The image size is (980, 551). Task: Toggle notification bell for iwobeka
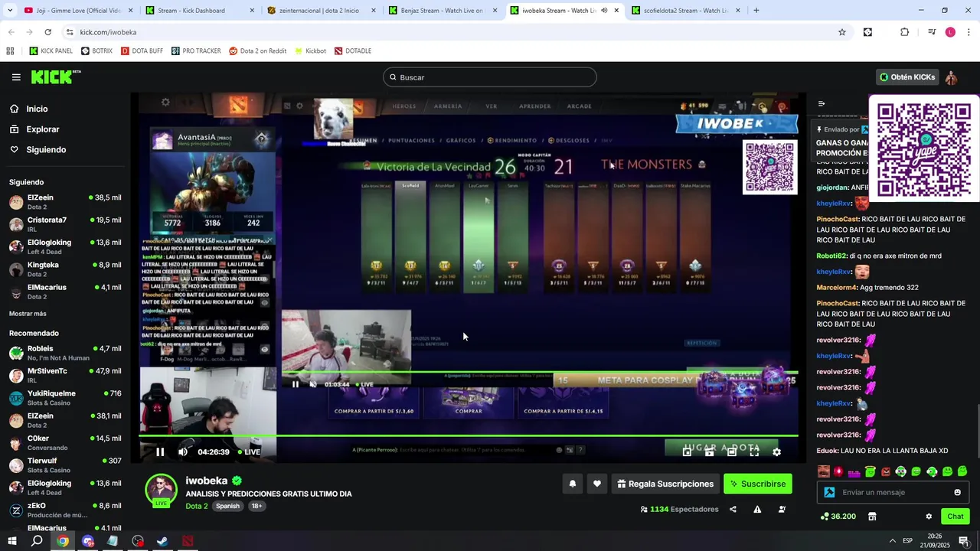(x=572, y=484)
